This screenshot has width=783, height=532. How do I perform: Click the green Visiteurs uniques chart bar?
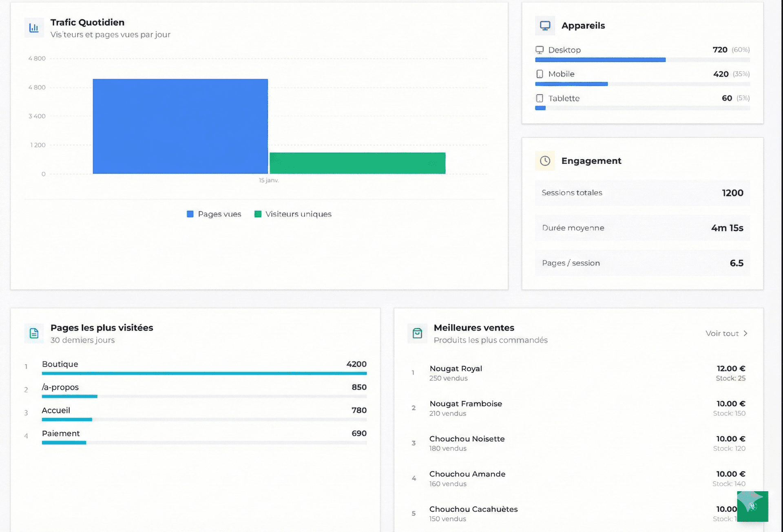tap(357, 163)
